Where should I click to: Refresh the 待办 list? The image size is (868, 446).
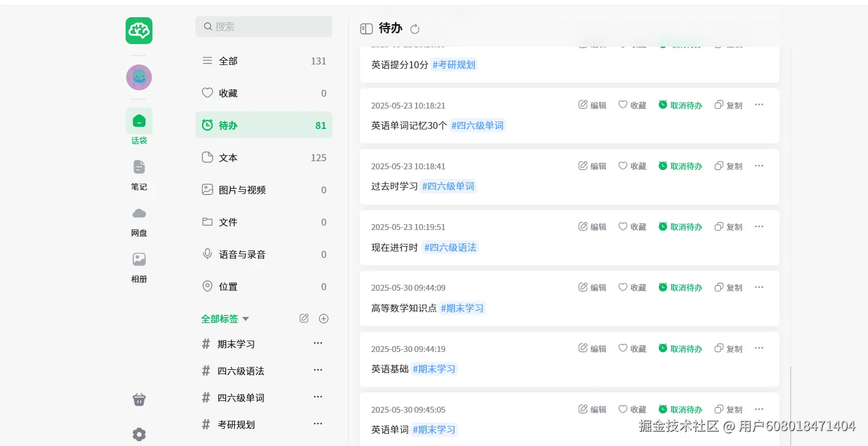415,29
